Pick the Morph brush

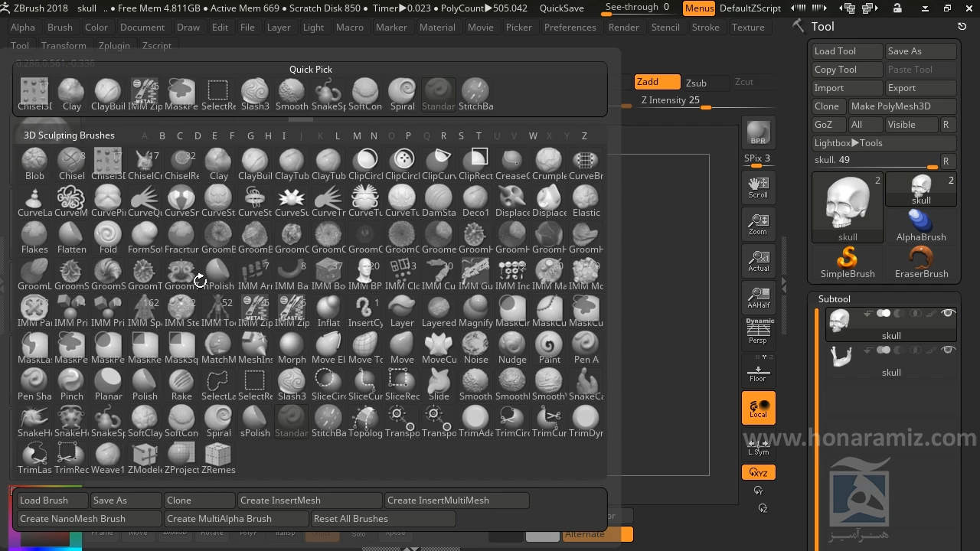click(x=292, y=348)
